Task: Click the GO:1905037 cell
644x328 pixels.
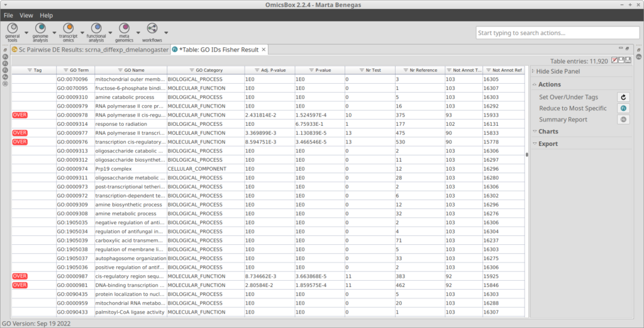Action: (x=75, y=258)
